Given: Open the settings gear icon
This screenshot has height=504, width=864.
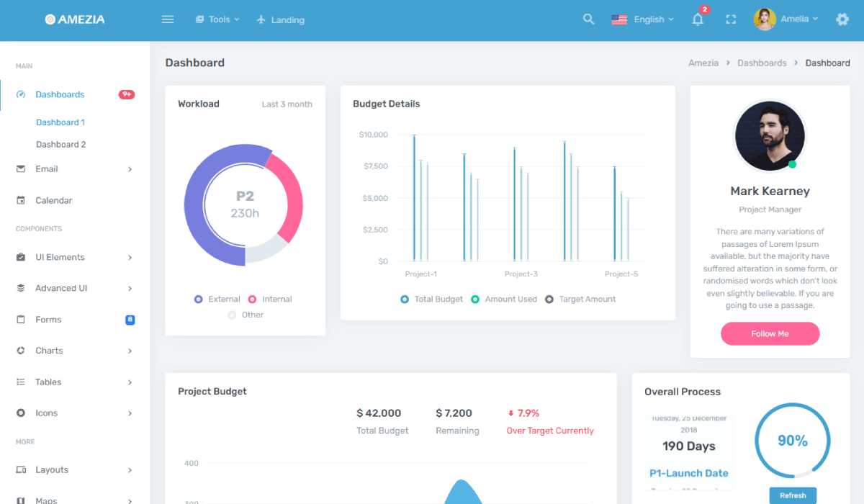Looking at the screenshot, I should (x=842, y=19).
